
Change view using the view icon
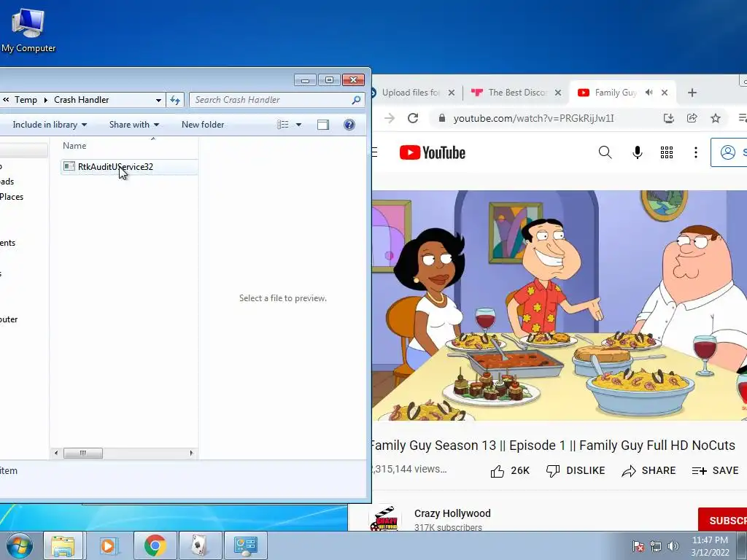[x=283, y=125]
